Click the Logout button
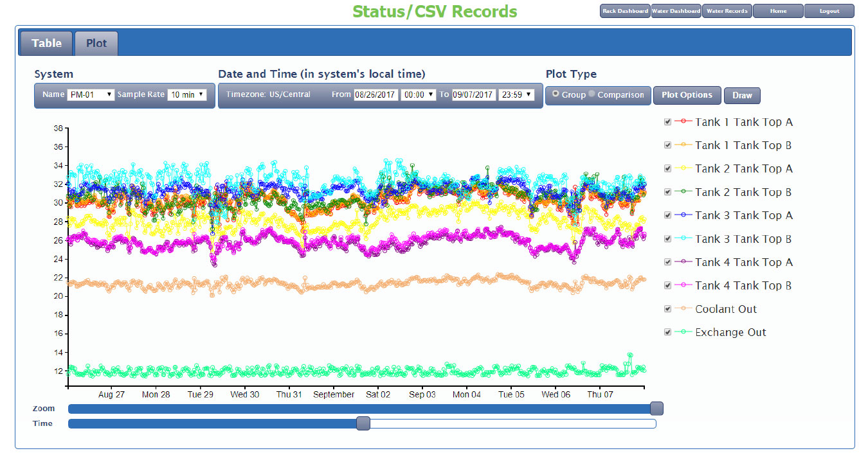The width and height of the screenshot is (868, 460). pos(829,11)
